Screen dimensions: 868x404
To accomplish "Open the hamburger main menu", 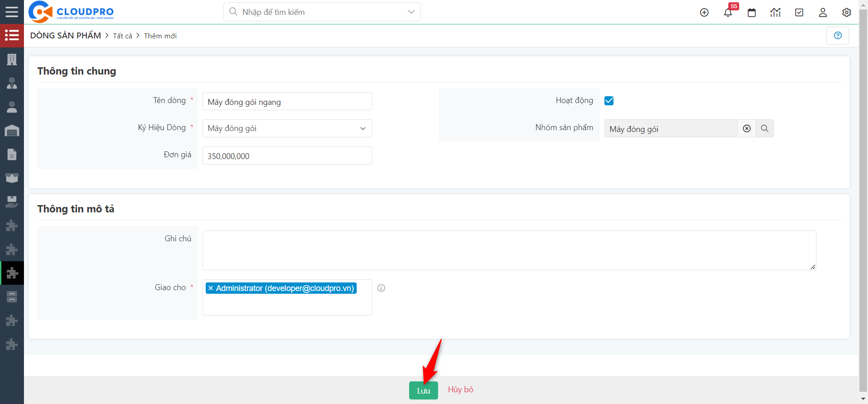I will (x=12, y=12).
